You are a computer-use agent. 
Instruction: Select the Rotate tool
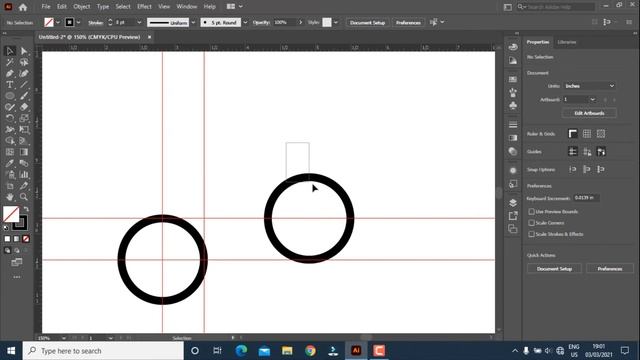(x=10, y=118)
